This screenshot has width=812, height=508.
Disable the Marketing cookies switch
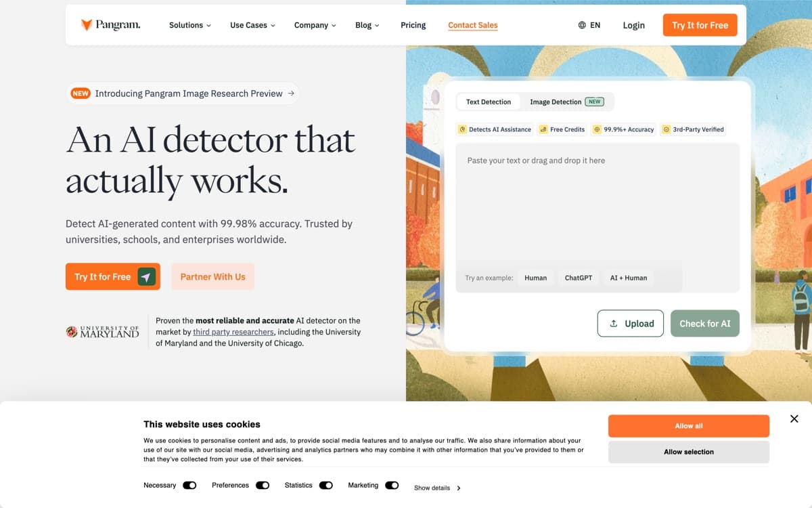click(392, 486)
